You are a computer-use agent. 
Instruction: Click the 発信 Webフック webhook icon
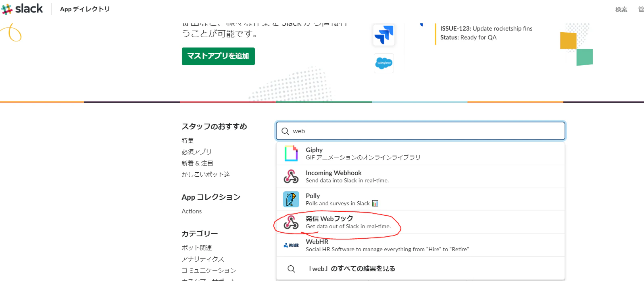click(291, 222)
